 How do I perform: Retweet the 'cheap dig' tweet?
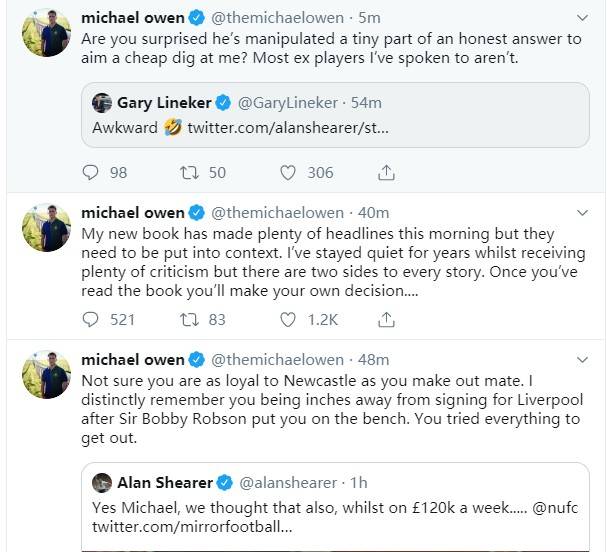(189, 173)
